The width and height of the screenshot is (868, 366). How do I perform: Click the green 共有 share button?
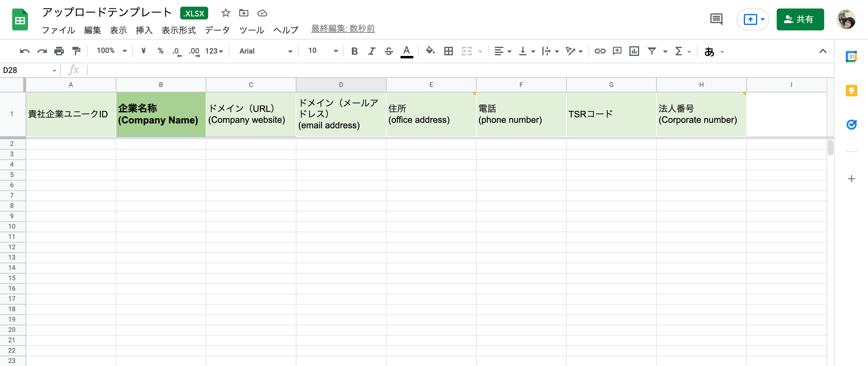[x=800, y=19]
